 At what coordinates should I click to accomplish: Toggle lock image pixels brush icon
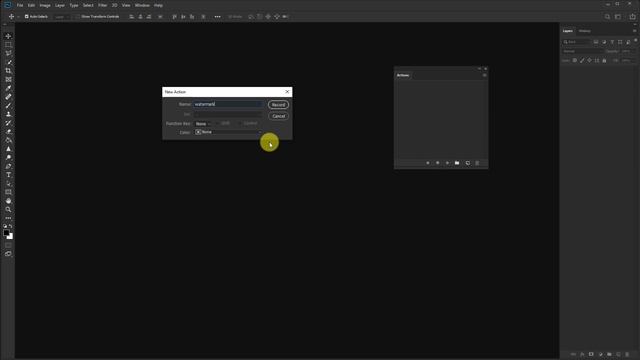(x=582, y=60)
